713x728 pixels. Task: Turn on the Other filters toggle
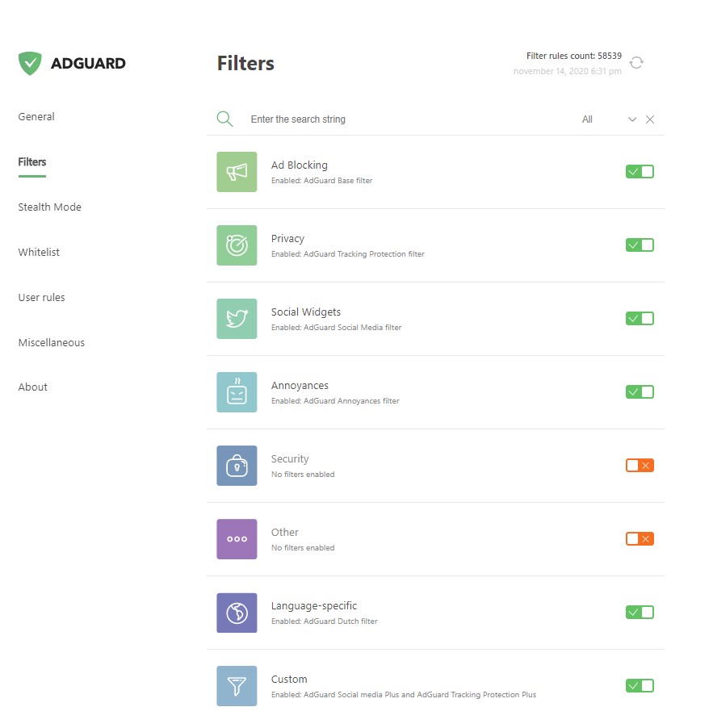coord(640,538)
